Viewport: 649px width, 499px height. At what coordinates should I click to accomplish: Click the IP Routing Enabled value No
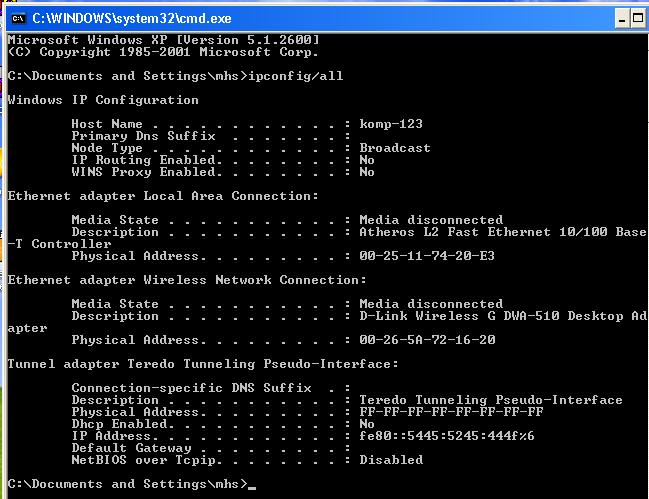tap(367, 160)
